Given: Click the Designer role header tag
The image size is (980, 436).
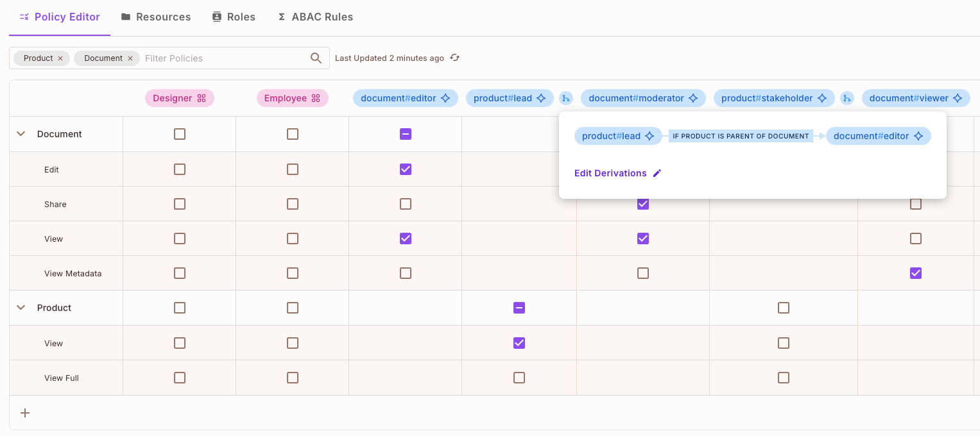Looking at the screenshot, I should (179, 98).
